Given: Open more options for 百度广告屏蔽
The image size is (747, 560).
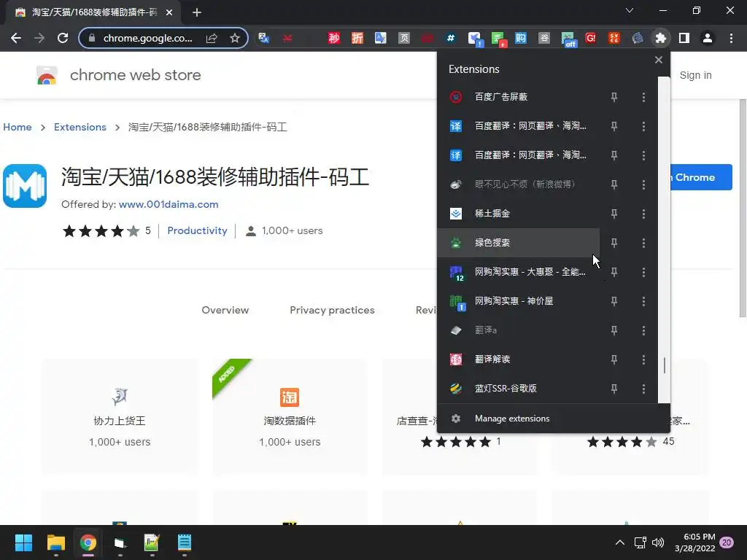Looking at the screenshot, I should pyautogui.click(x=643, y=97).
